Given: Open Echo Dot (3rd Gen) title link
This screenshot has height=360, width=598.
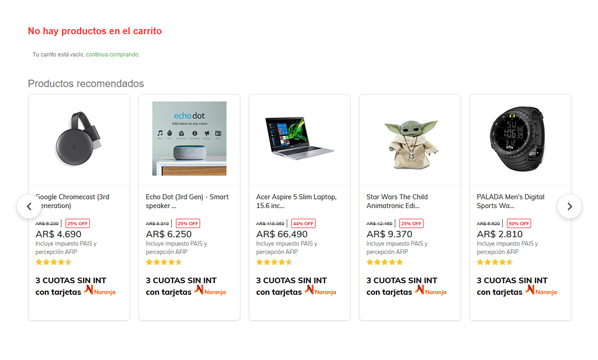Looking at the screenshot, I should pos(187,201).
